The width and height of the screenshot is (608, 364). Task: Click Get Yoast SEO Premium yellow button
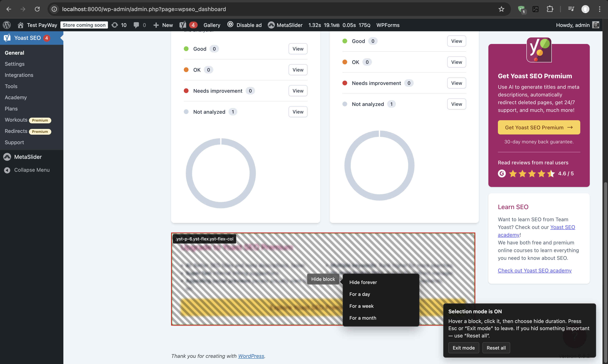[x=539, y=127]
